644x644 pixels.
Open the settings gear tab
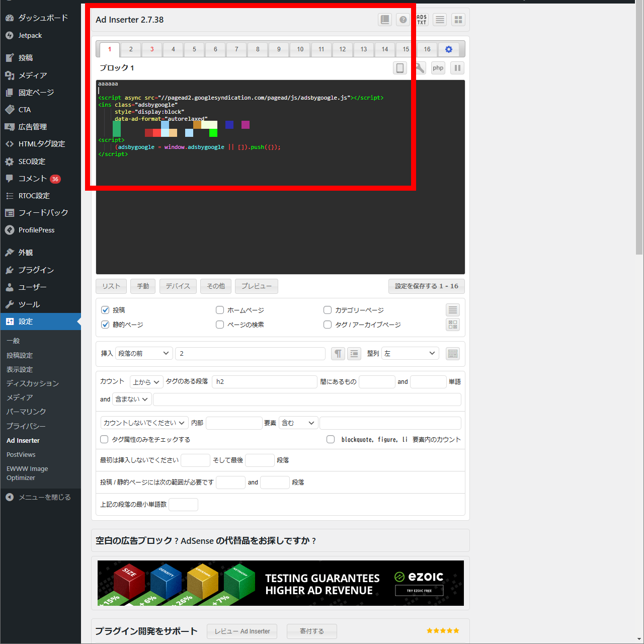pyautogui.click(x=449, y=49)
